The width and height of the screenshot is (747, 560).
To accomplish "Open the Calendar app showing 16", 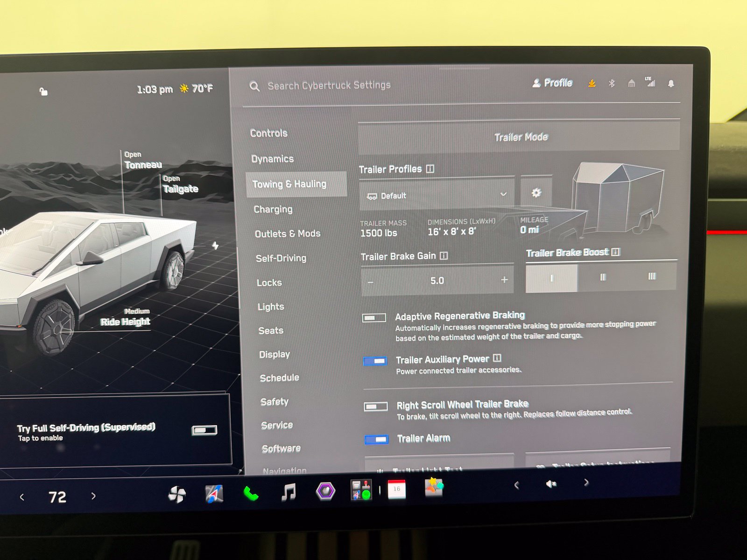I will [x=397, y=489].
